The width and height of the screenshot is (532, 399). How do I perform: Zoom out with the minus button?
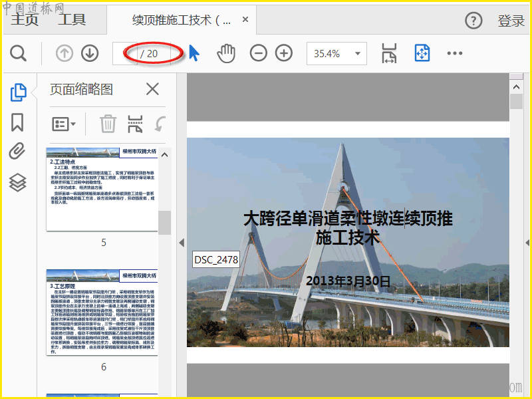coord(258,53)
